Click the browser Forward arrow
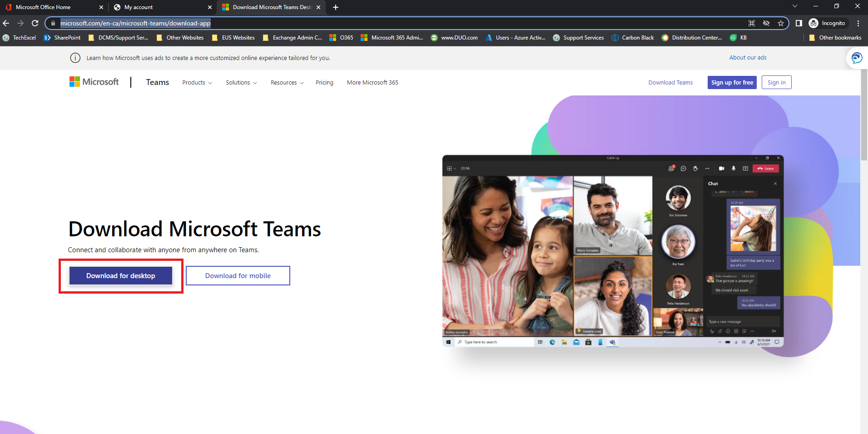Image resolution: width=868 pixels, height=434 pixels. [x=20, y=23]
